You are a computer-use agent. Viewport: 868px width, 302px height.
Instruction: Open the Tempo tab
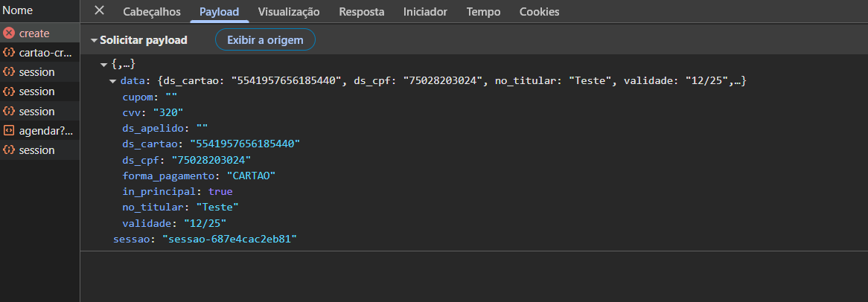[483, 12]
